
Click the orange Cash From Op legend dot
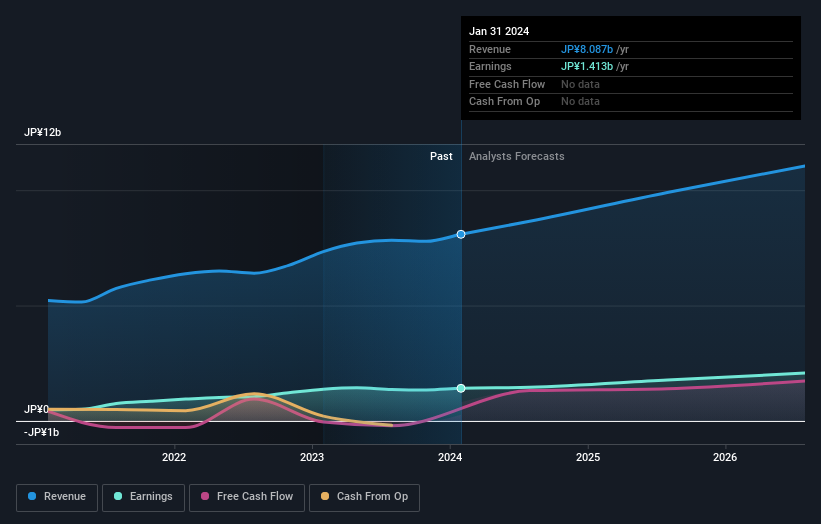[325, 496]
